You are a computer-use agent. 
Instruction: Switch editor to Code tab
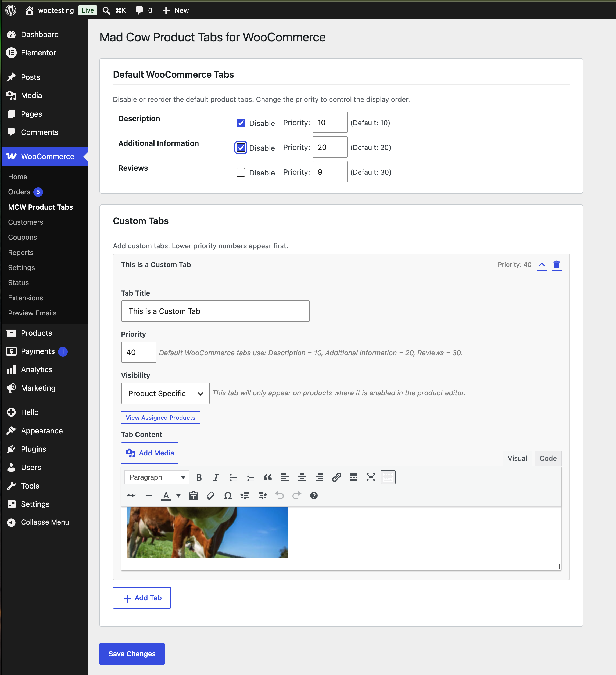coord(548,459)
